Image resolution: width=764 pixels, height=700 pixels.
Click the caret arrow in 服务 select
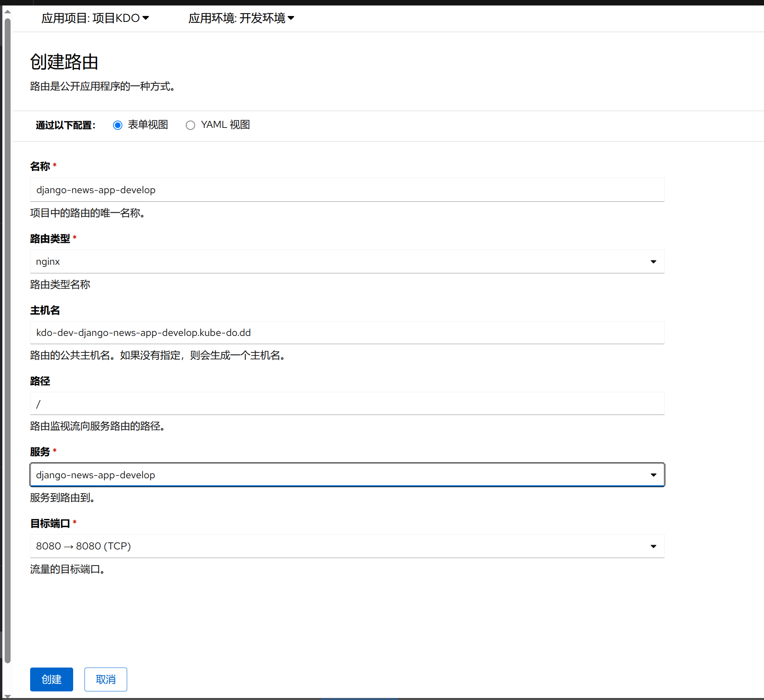pos(653,475)
